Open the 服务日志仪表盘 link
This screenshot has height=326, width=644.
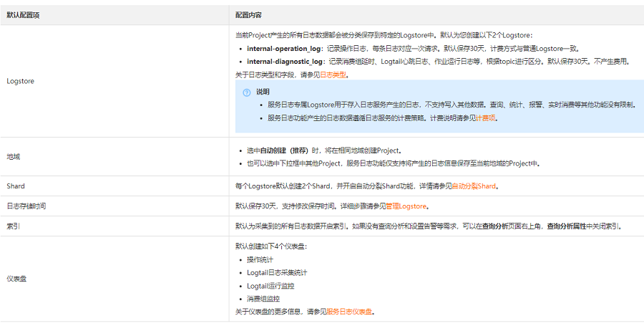pyautogui.click(x=349, y=312)
